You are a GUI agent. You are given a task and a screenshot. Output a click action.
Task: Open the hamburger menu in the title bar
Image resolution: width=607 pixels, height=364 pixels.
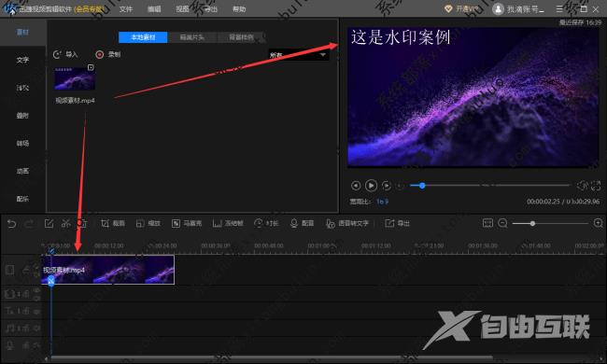tap(559, 8)
